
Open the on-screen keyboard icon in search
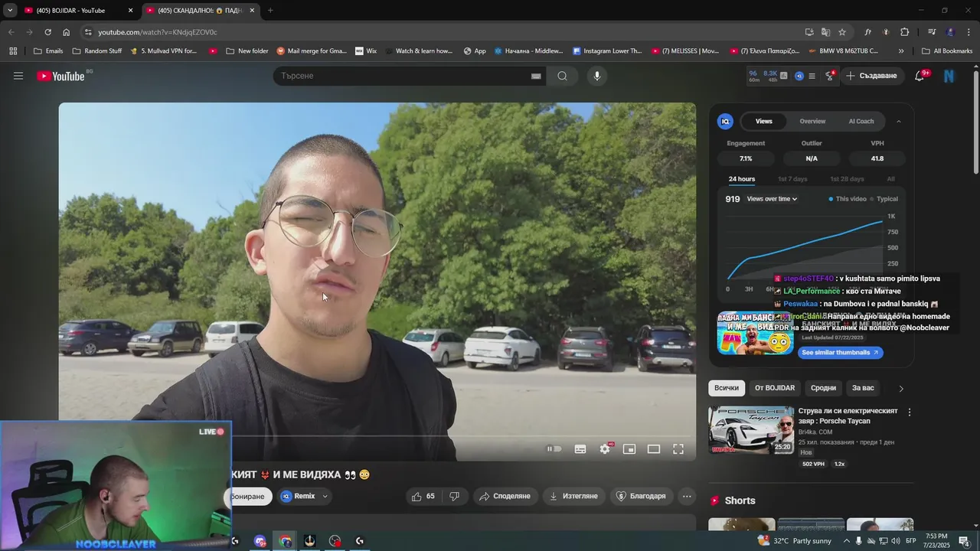536,76
